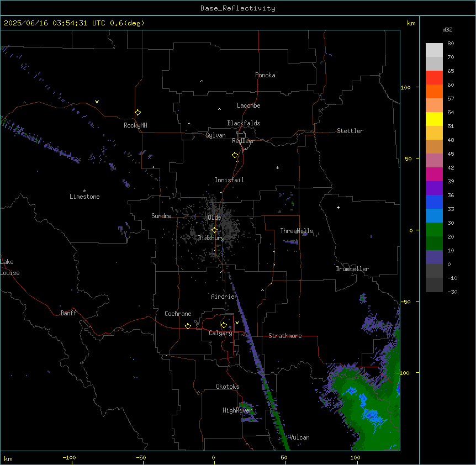Screen dimensions: 476x465
Task: Select the orange 57-60 dBZ legend swatch
Action: pos(434,91)
